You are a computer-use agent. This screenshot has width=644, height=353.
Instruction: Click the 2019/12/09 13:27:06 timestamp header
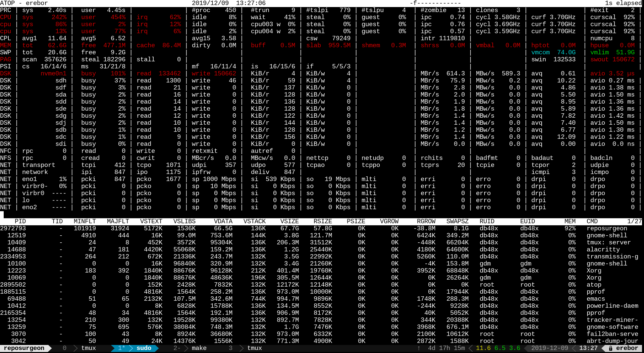tap(229, 3)
